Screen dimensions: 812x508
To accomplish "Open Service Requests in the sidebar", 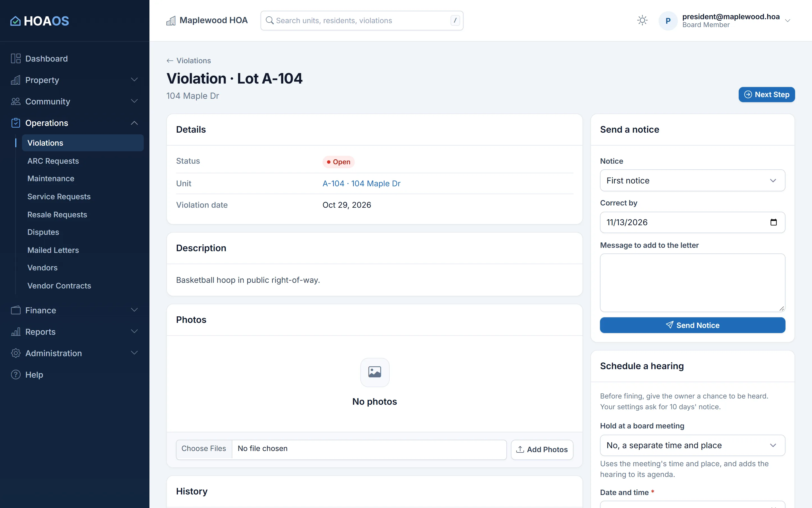I will pyautogui.click(x=59, y=196).
